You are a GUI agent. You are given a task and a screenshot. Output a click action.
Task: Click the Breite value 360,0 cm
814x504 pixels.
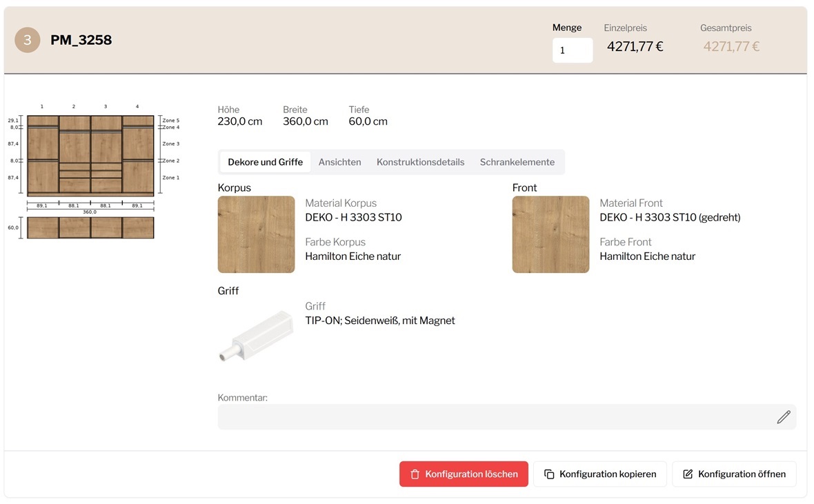pos(305,121)
